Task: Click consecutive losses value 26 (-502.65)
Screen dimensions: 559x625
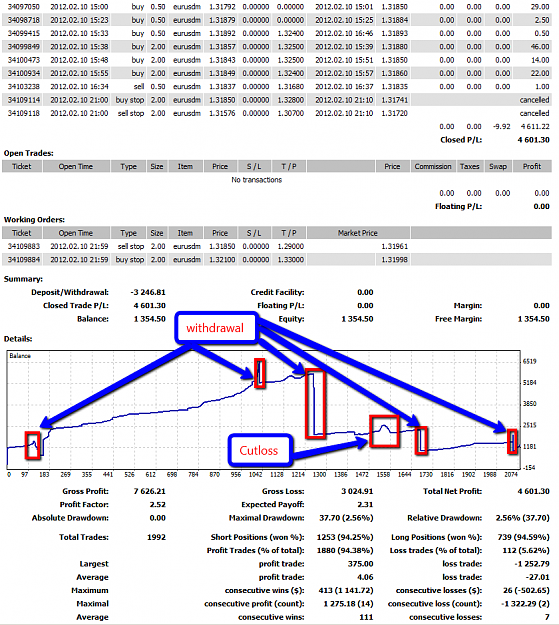Action: [526, 590]
